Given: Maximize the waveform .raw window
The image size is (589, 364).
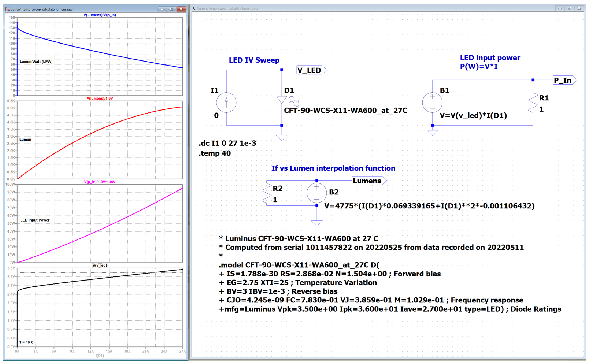Looking at the screenshot, I should [x=171, y=9].
